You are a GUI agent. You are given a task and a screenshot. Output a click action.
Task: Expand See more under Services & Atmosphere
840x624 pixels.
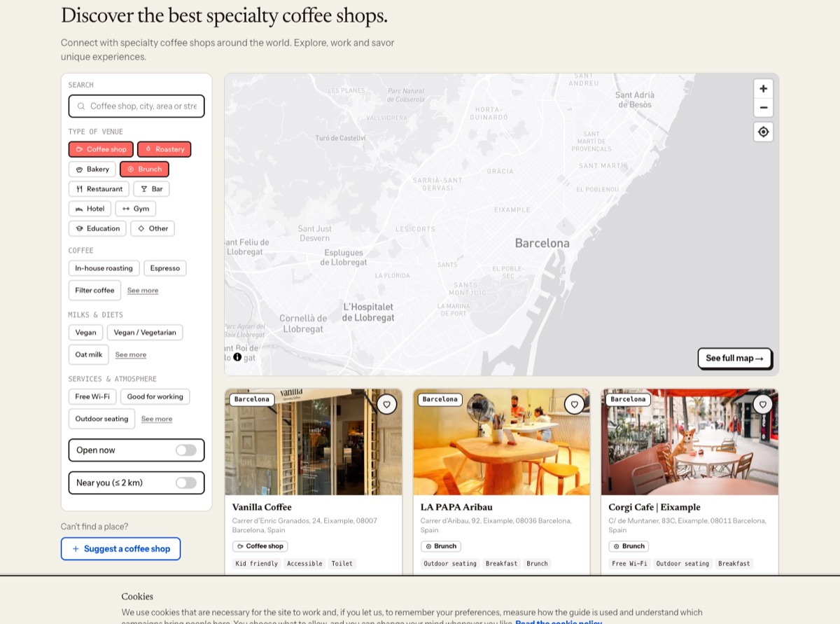tap(157, 419)
